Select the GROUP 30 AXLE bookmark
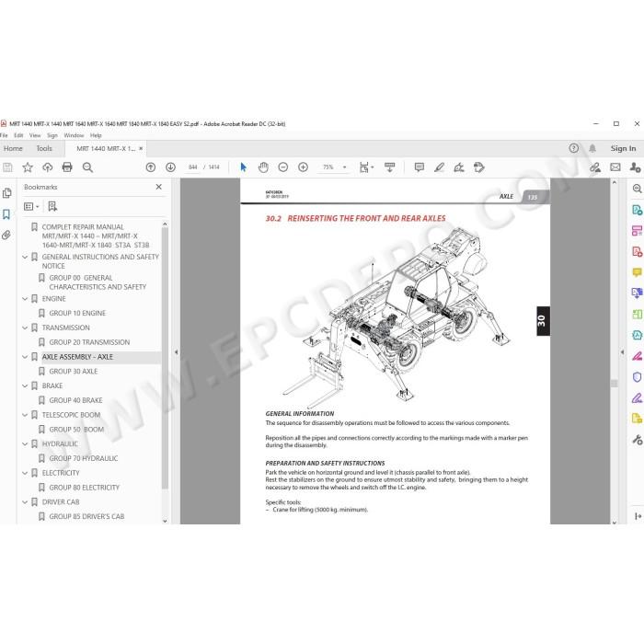644x644 pixels. tap(74, 372)
